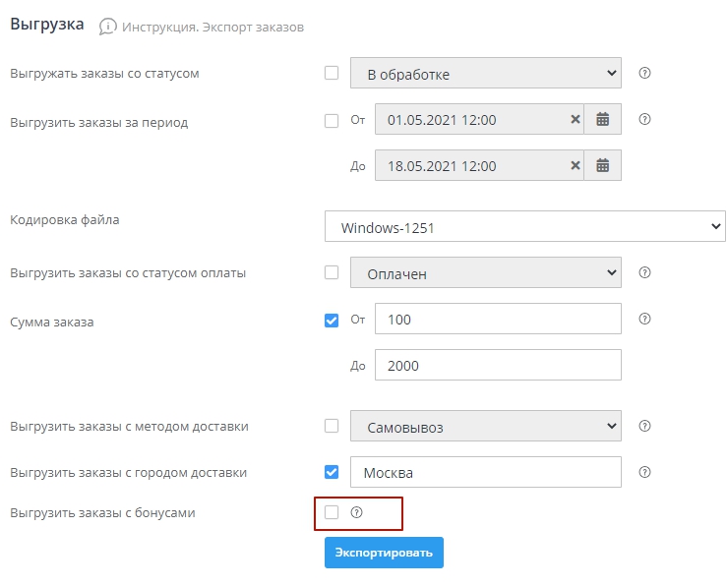Open the 'Оплачен' payment status dropdown
Image resolution: width=728 pixels, height=587 pixels.
click(x=486, y=272)
